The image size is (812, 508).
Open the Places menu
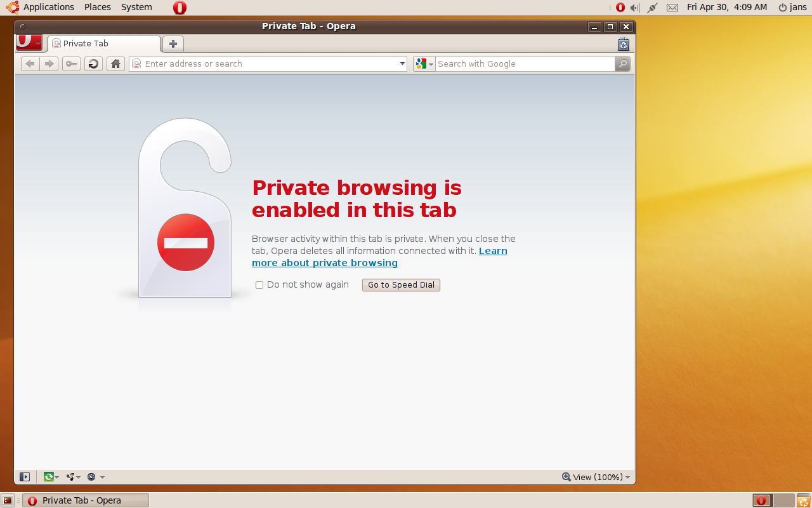tap(98, 7)
